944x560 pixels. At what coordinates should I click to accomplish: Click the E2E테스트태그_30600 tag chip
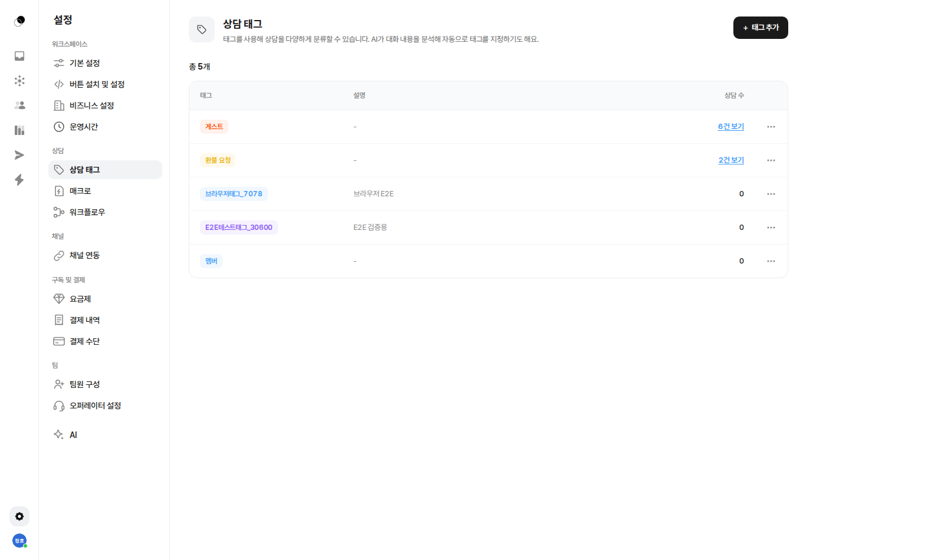239,228
